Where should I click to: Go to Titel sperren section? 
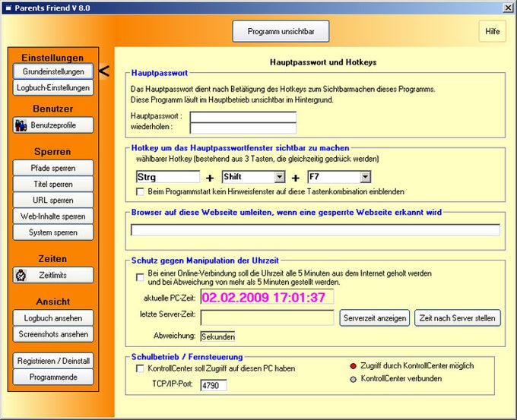[53, 184]
